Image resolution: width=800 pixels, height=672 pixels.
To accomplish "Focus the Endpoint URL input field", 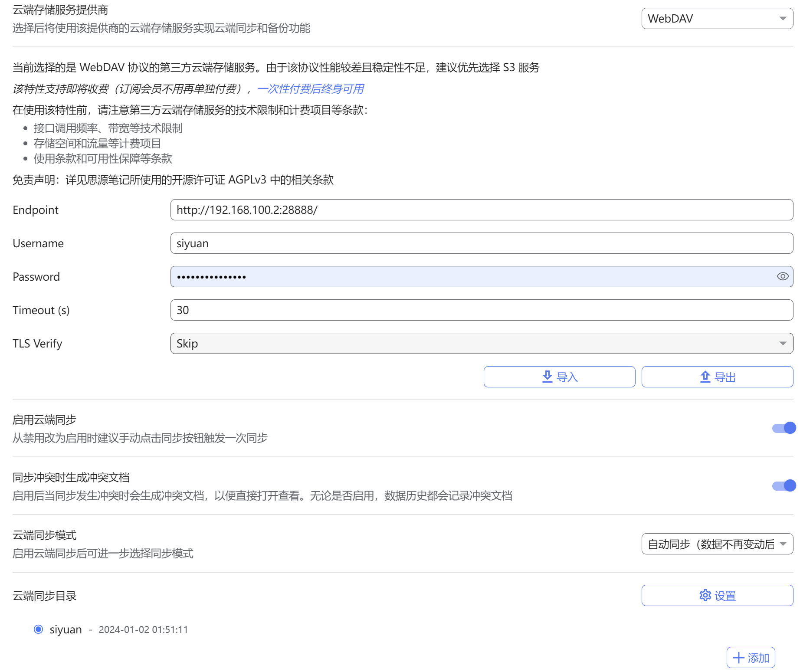I will (x=481, y=210).
